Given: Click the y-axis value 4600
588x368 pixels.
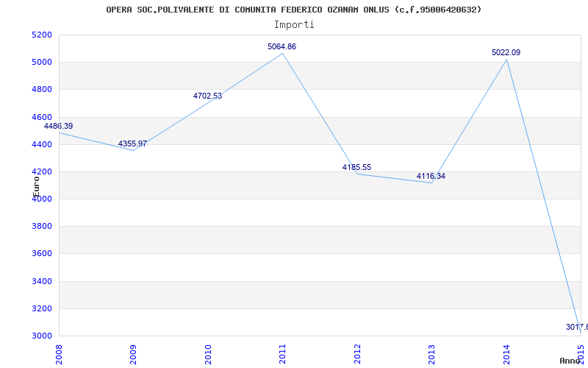Looking at the screenshot, I should 41,117.
